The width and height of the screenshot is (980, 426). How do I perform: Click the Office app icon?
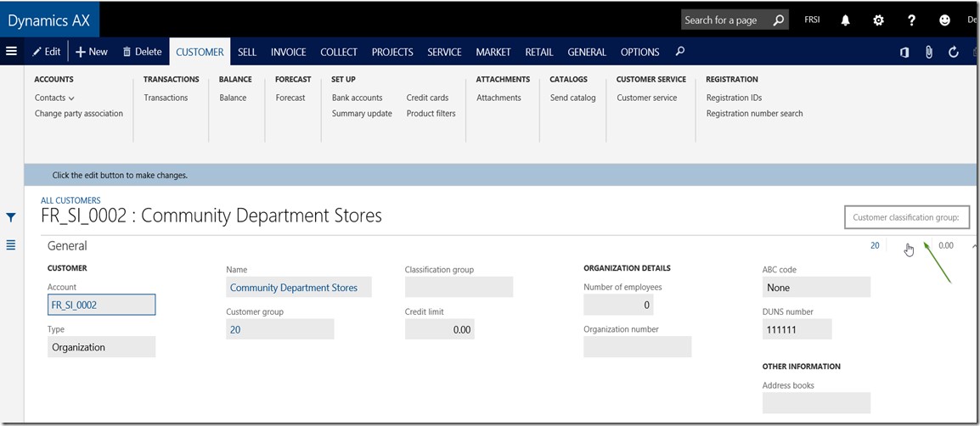click(x=904, y=53)
